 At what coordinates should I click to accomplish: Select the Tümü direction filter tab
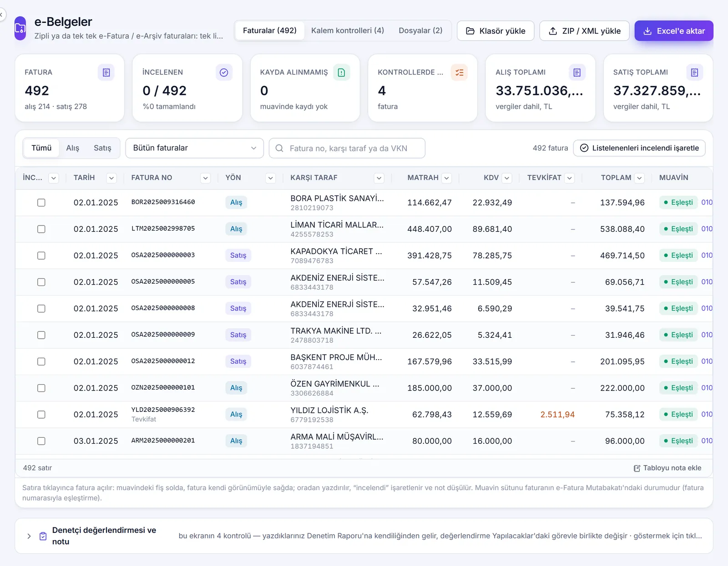(x=41, y=148)
